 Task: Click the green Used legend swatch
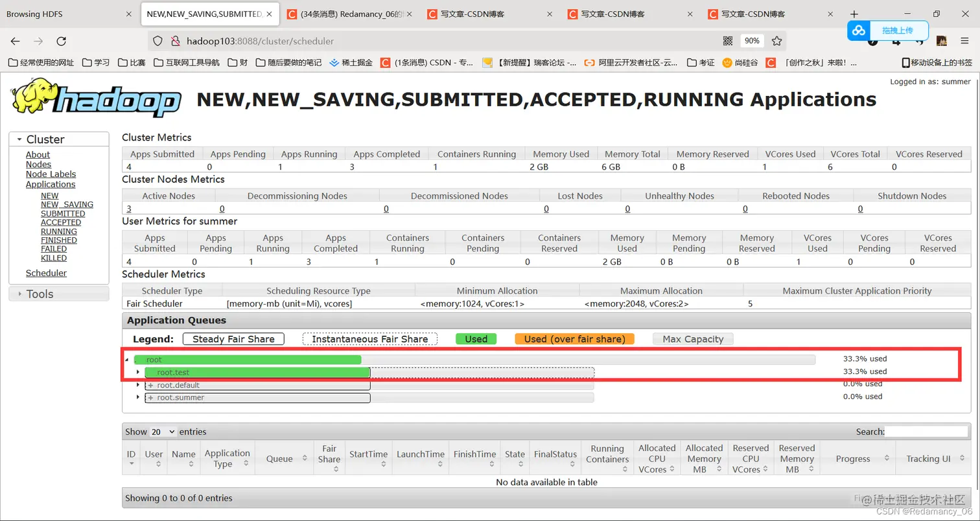tap(476, 339)
